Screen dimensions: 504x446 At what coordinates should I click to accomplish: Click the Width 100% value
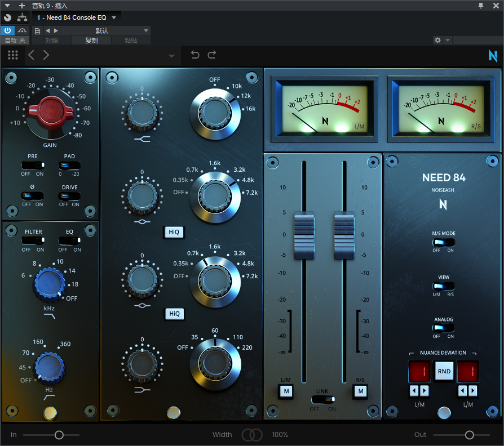point(280,435)
